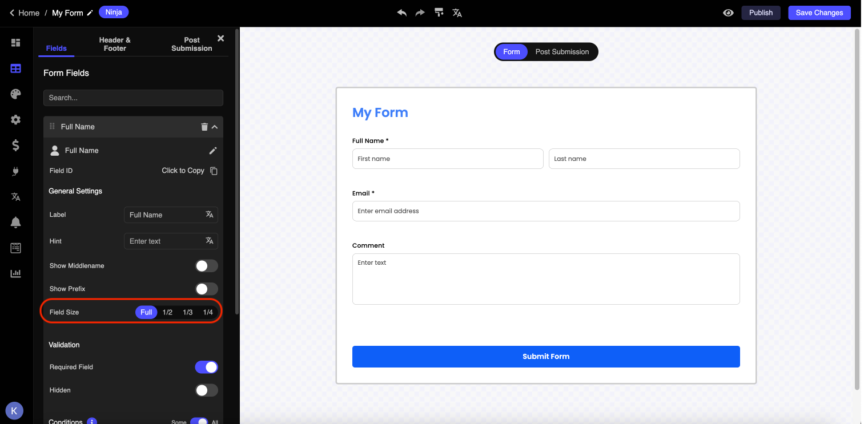Open the dashboard icon in left sidebar
Viewport: 868px width, 424px height.
click(x=15, y=43)
